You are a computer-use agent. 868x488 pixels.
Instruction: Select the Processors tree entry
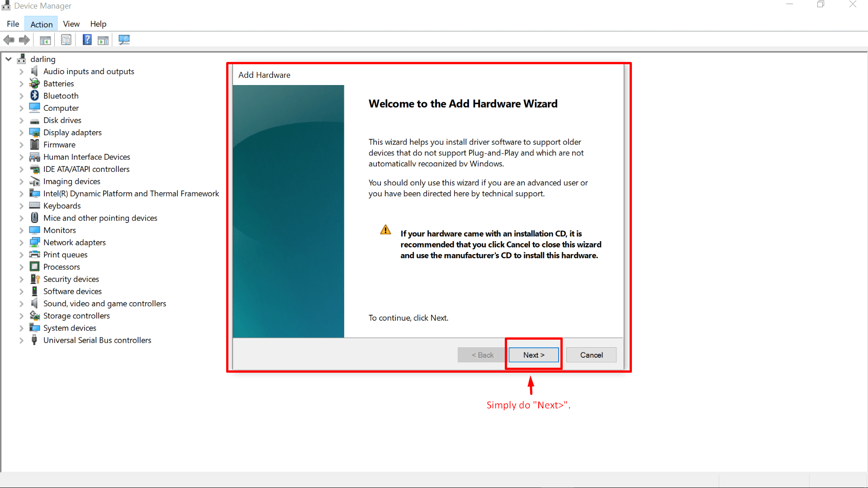62,267
